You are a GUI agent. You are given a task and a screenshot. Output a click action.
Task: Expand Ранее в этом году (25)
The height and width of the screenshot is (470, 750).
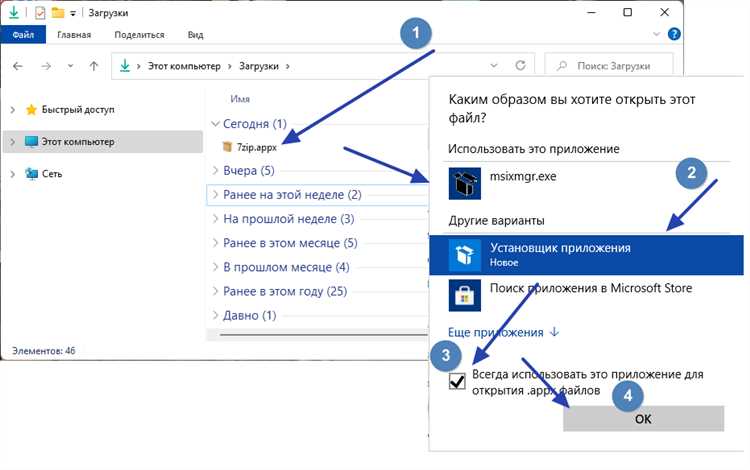pyautogui.click(x=215, y=291)
